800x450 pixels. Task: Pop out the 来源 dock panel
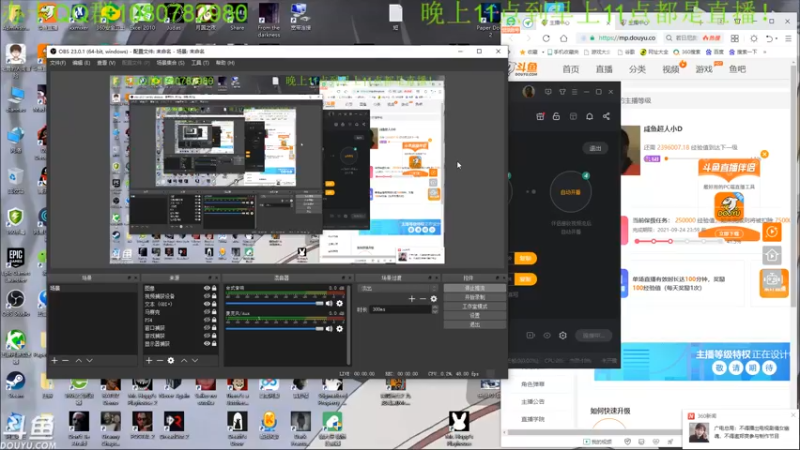(x=210, y=278)
